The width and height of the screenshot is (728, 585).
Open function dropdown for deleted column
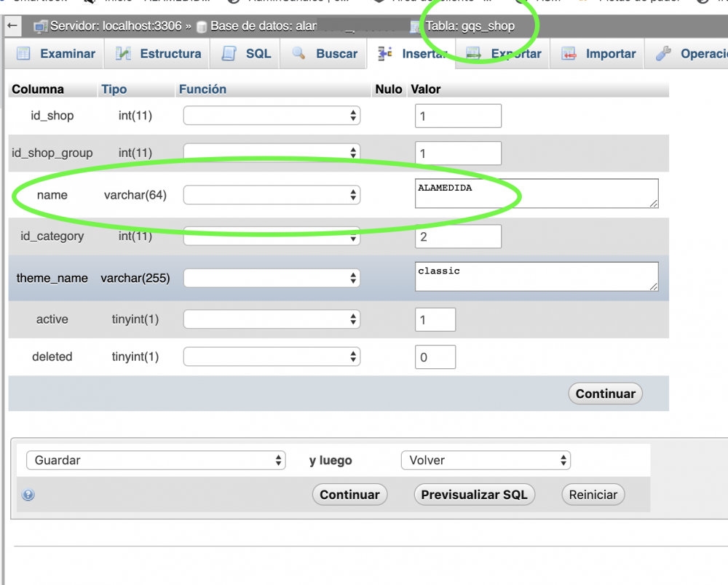272,357
